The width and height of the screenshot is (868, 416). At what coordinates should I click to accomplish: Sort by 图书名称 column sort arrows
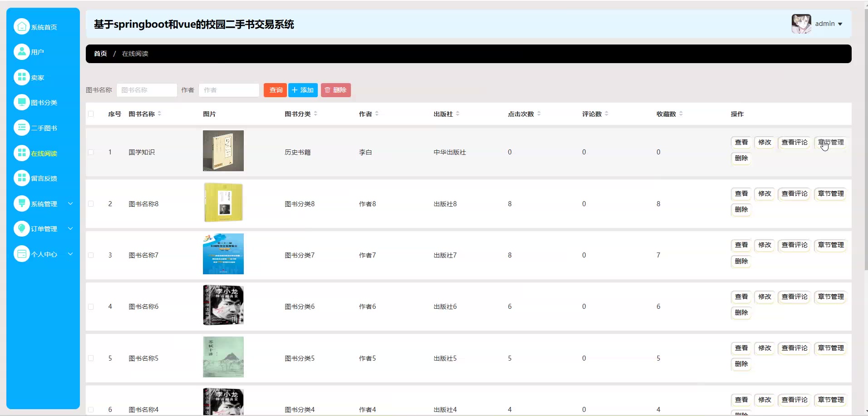pyautogui.click(x=159, y=114)
